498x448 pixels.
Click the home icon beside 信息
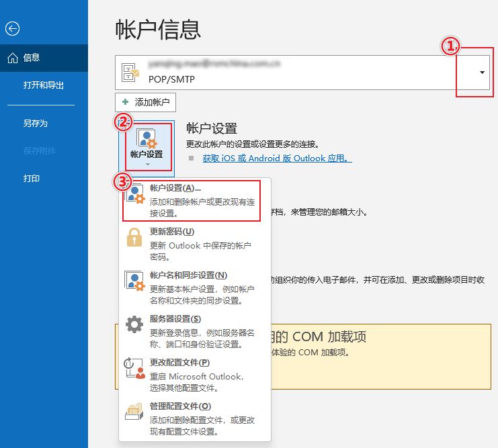click(x=12, y=58)
